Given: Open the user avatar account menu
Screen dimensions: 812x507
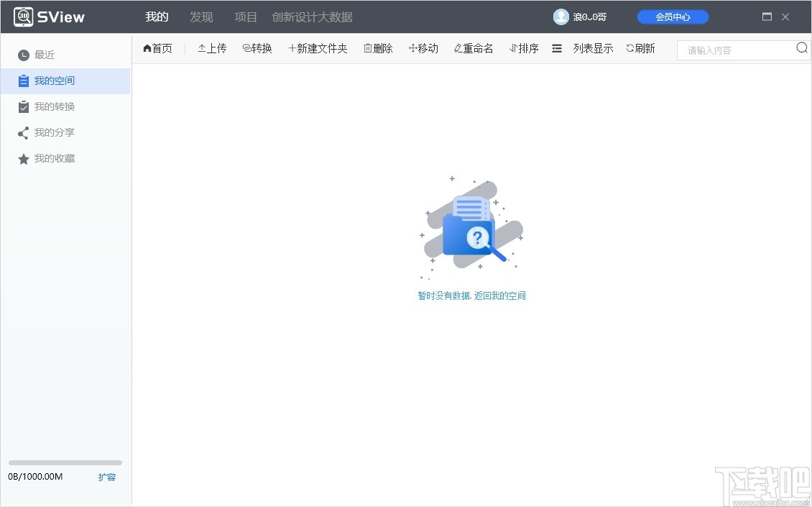Looking at the screenshot, I should tap(560, 16).
